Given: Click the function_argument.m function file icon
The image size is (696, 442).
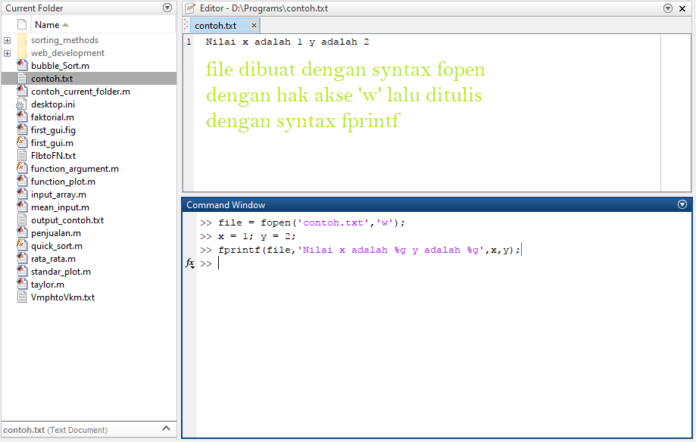Looking at the screenshot, I should tap(22, 169).
